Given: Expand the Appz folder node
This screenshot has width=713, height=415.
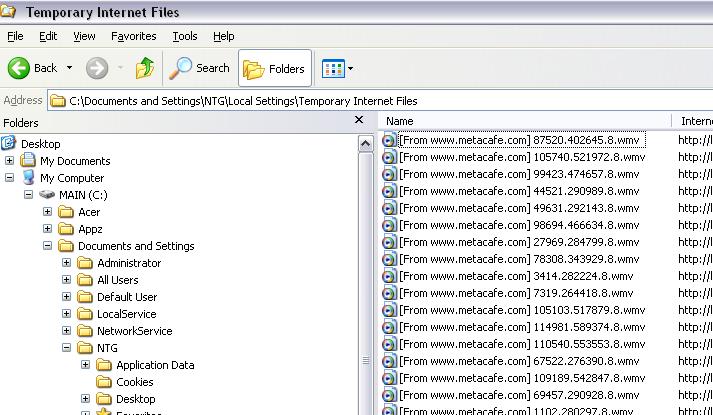Looking at the screenshot, I should [x=47, y=228].
